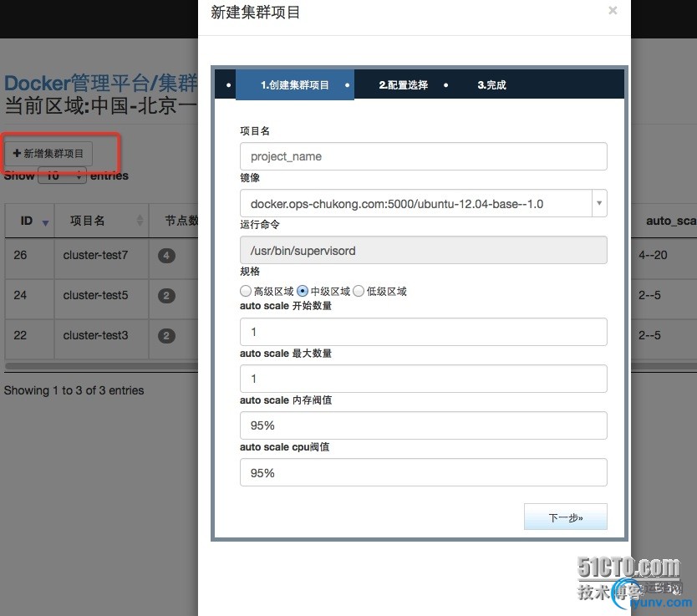Viewport: 697px width, 616px height.
Task: Switch to the 2.配置选择 step
Action: point(403,85)
